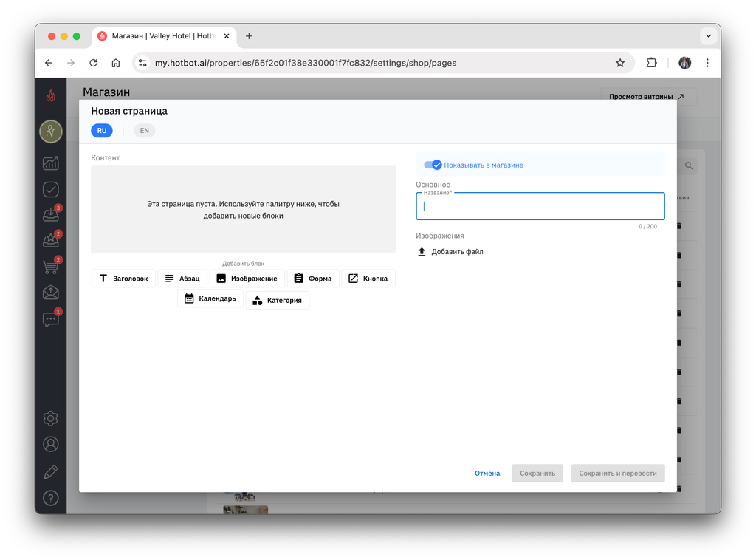This screenshot has height=560, width=756.
Task: Reload the page in browser
Action: pos(94,63)
